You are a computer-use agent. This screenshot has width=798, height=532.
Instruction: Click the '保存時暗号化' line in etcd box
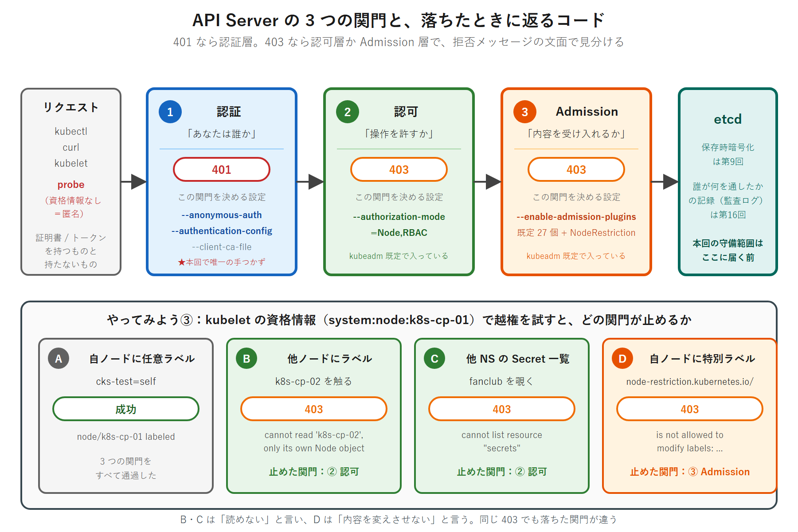click(728, 147)
